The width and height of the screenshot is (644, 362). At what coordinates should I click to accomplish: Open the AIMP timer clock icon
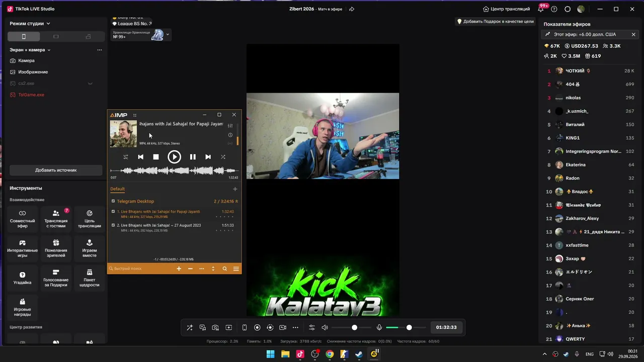230,135
